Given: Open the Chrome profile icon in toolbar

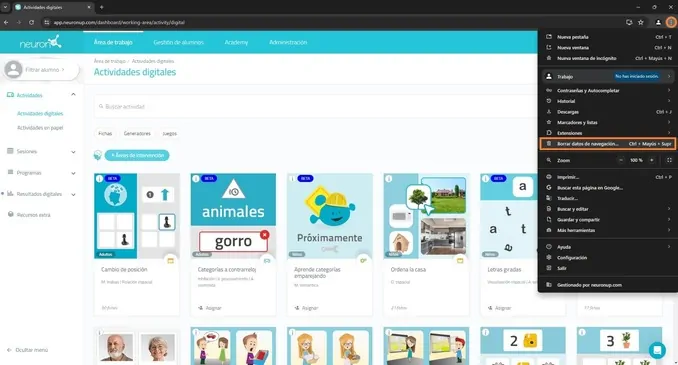Looking at the screenshot, I should pos(658,22).
